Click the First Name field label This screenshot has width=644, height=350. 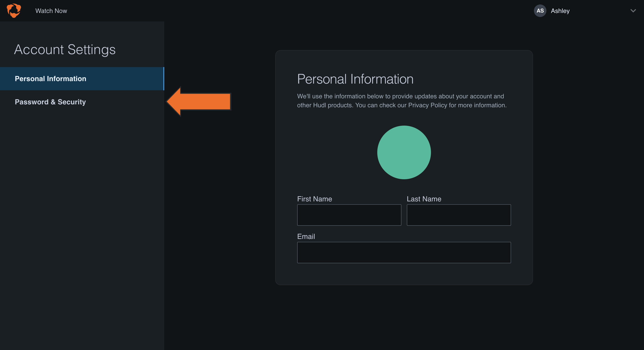click(314, 199)
